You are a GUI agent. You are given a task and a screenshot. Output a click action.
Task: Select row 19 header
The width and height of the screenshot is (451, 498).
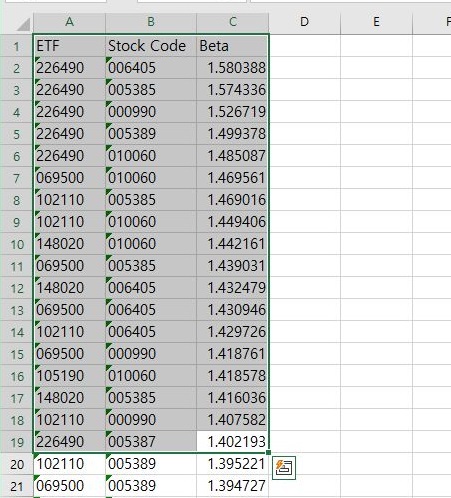[x=17, y=442]
